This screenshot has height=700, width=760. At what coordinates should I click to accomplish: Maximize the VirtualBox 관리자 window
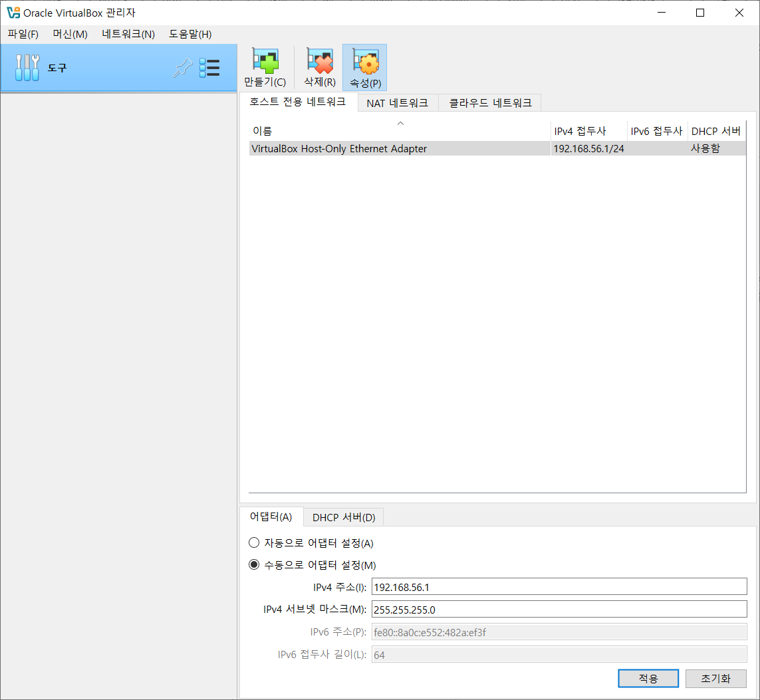point(700,13)
